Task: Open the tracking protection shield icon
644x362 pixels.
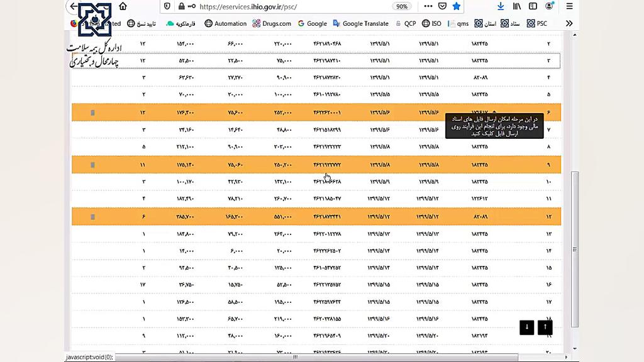Action: click(167, 6)
